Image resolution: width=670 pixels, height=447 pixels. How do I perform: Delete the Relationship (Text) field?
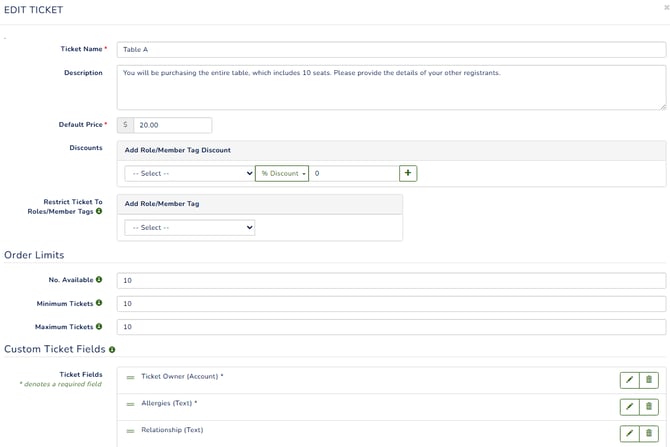tap(649, 433)
